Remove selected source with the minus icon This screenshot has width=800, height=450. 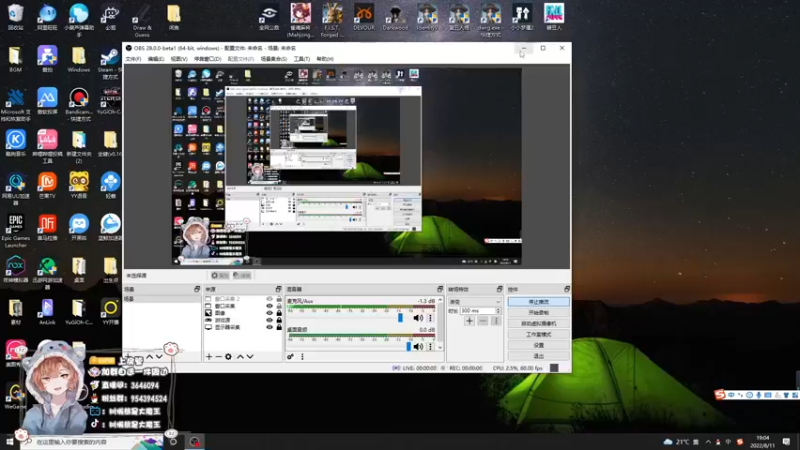click(218, 357)
